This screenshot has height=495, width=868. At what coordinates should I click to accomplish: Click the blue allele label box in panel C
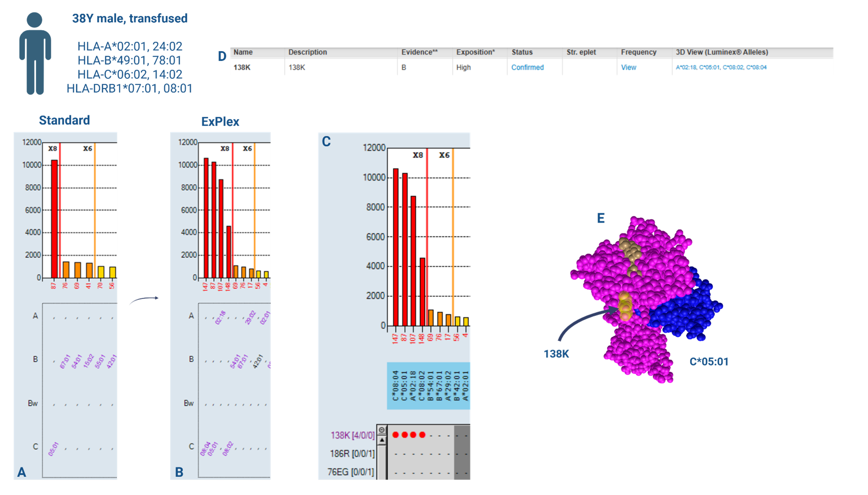[428, 386]
